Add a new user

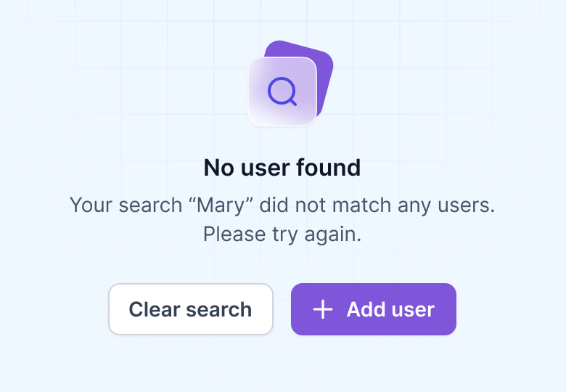(374, 309)
